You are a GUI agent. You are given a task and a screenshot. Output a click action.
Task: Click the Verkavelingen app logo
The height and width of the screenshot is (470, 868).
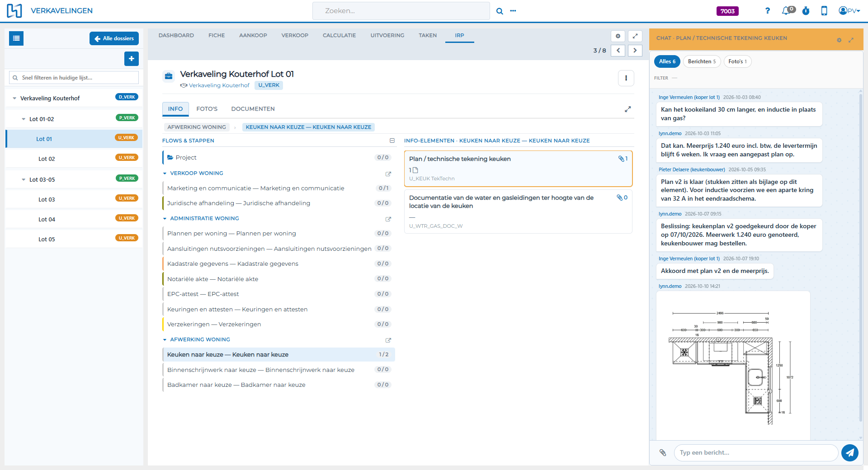(14, 10)
